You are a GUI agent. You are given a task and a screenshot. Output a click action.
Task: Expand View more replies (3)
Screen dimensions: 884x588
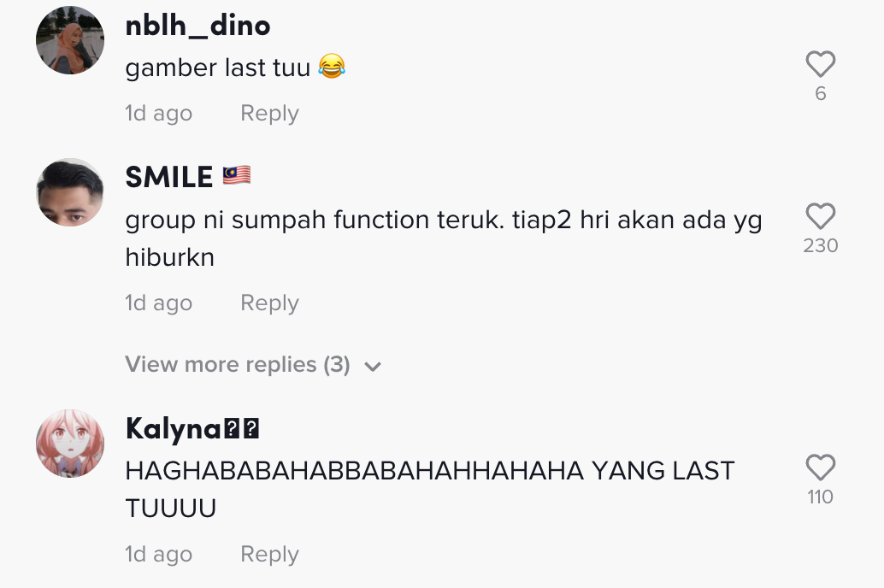coord(252,365)
